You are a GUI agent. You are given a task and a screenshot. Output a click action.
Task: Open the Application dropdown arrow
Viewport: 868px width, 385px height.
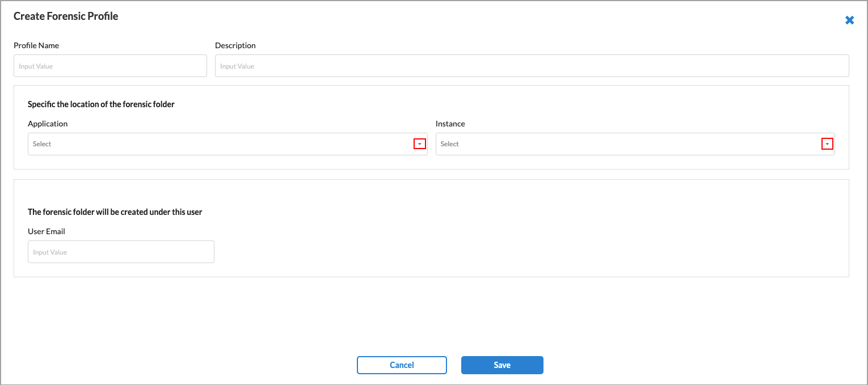(419, 144)
